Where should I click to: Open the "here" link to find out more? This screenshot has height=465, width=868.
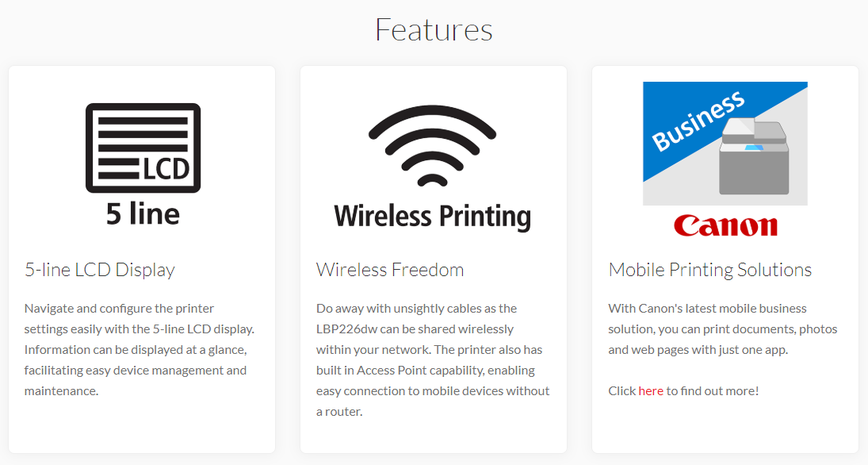pos(651,390)
